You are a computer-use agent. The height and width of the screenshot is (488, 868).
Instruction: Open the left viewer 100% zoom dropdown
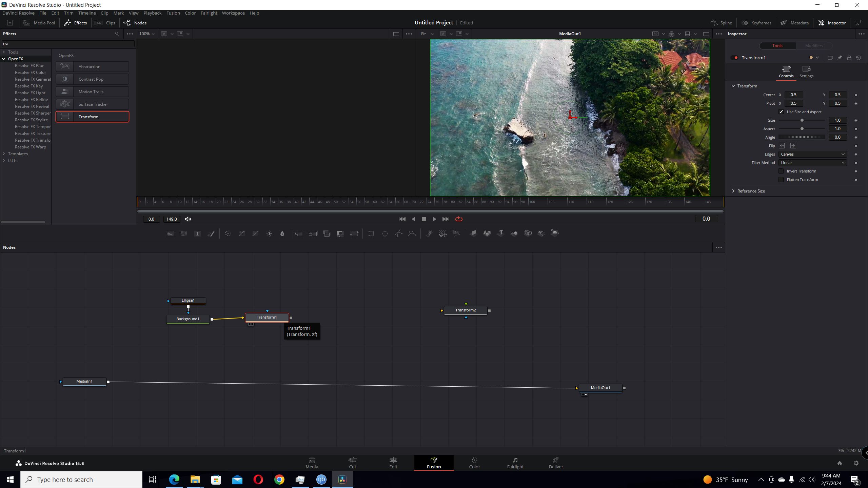point(147,34)
